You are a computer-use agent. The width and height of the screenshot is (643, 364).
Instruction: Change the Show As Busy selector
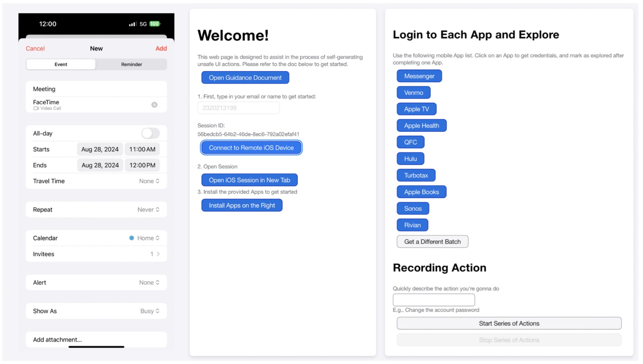click(150, 311)
